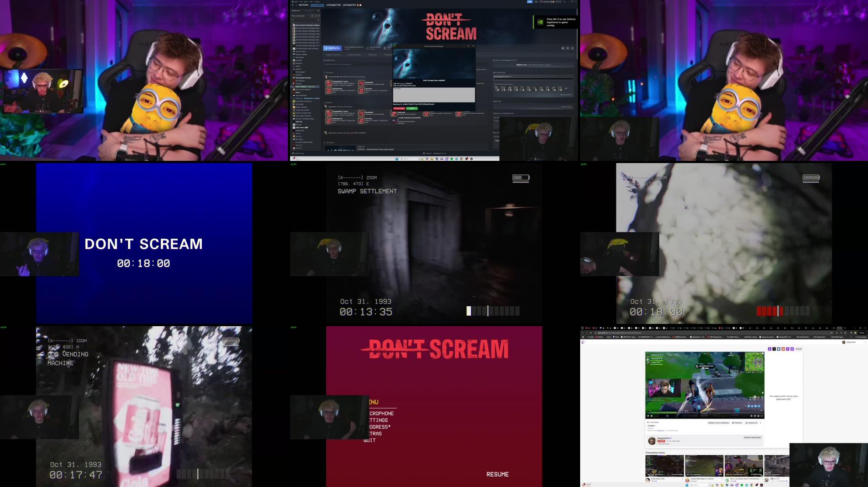Image resolution: width=868 pixels, height=487 pixels.
Task: Click the favorite star icon in Steam
Action: pyautogui.click(x=572, y=48)
